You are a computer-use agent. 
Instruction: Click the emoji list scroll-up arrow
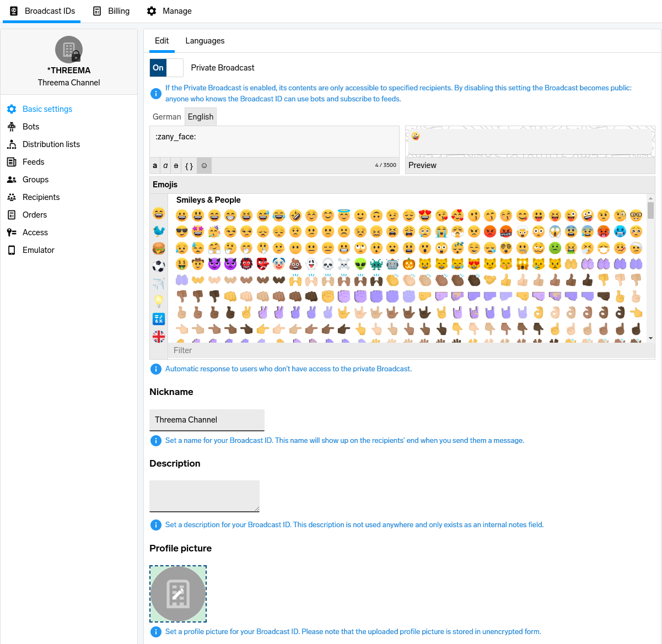tap(651, 198)
